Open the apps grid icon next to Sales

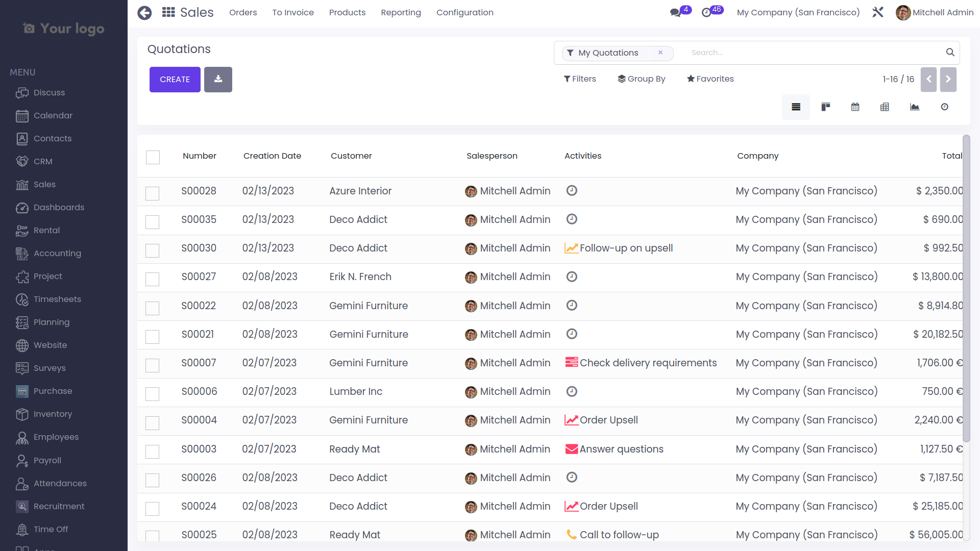tap(168, 12)
